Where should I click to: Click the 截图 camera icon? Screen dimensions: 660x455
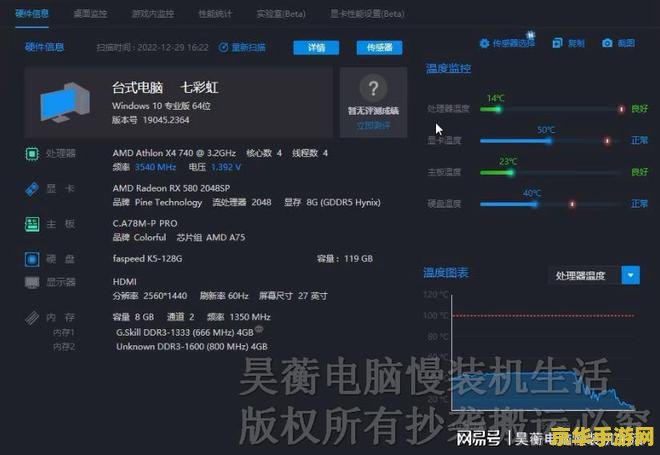[x=607, y=43]
